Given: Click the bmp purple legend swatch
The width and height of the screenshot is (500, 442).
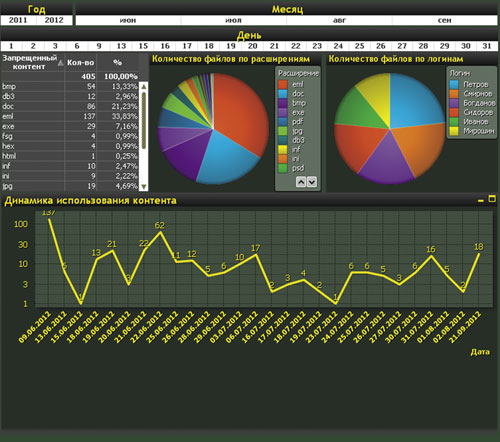Looking at the screenshot, I should pyautogui.click(x=283, y=103).
